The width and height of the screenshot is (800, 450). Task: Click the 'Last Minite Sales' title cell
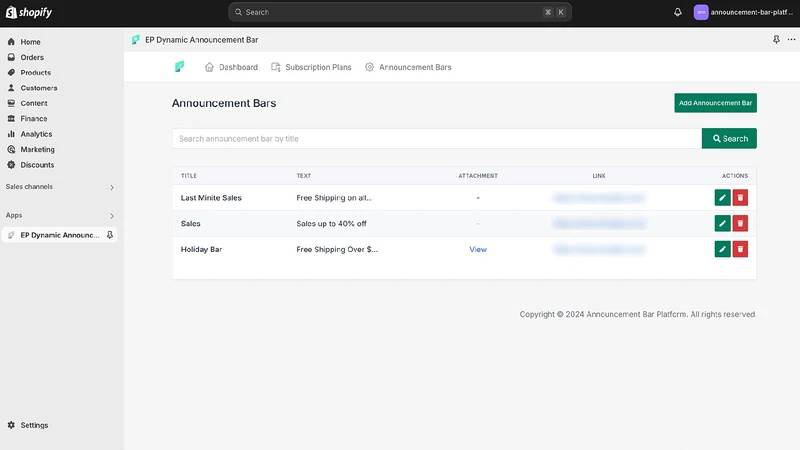(211, 198)
